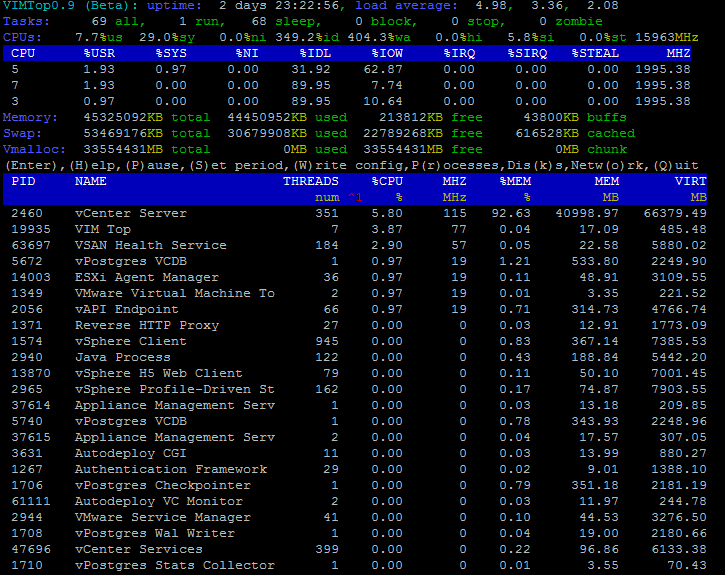725x575 pixels.
Task: Click the 40998.97 MEM value
Action: [x=587, y=213]
